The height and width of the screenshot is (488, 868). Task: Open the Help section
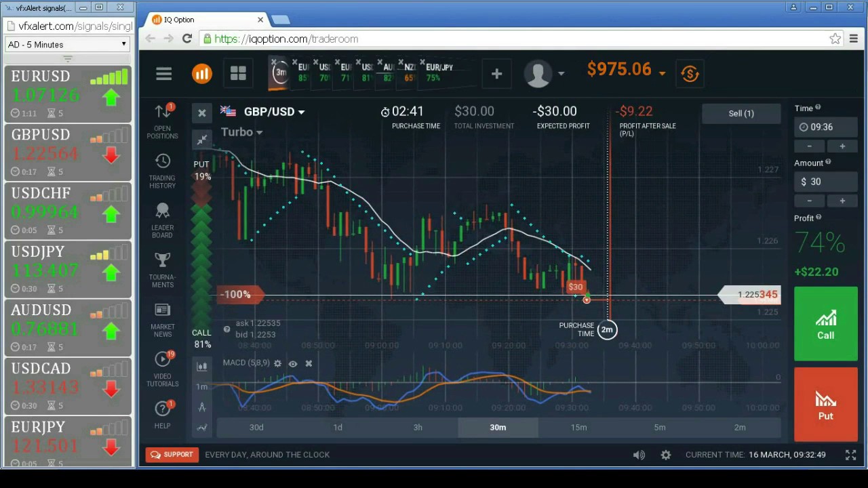click(x=163, y=414)
